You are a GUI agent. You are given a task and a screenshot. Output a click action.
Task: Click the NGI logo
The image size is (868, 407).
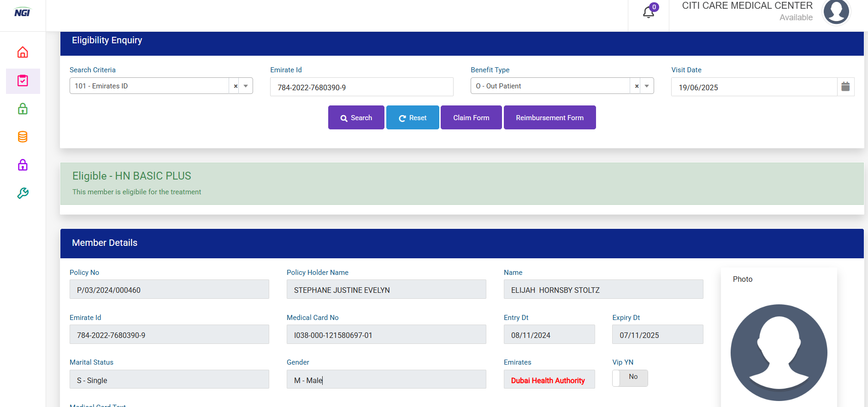coord(22,12)
